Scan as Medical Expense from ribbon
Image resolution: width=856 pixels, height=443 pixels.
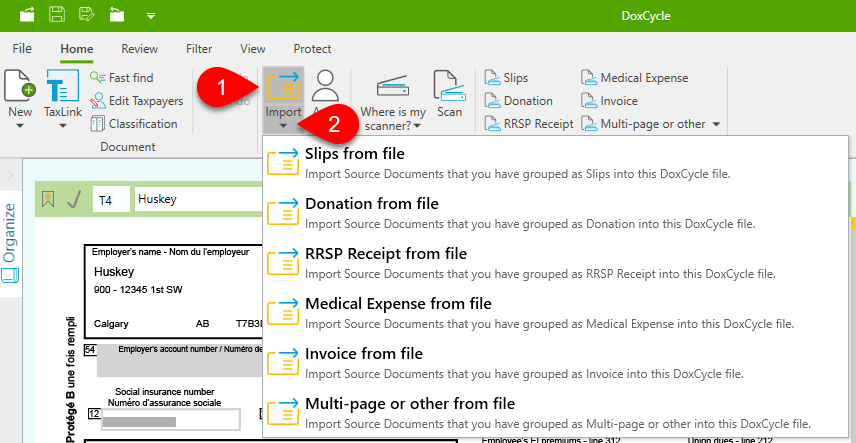tap(635, 78)
